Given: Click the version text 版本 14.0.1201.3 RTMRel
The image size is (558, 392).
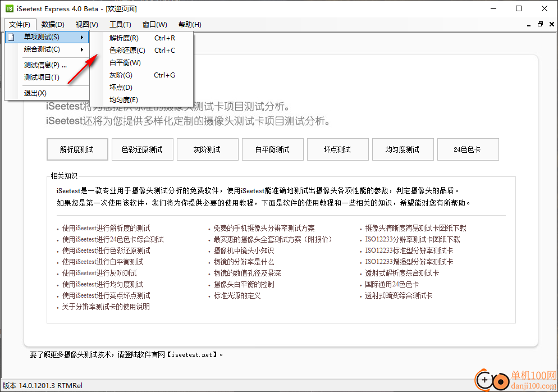Looking at the screenshot, I should 43,386.
